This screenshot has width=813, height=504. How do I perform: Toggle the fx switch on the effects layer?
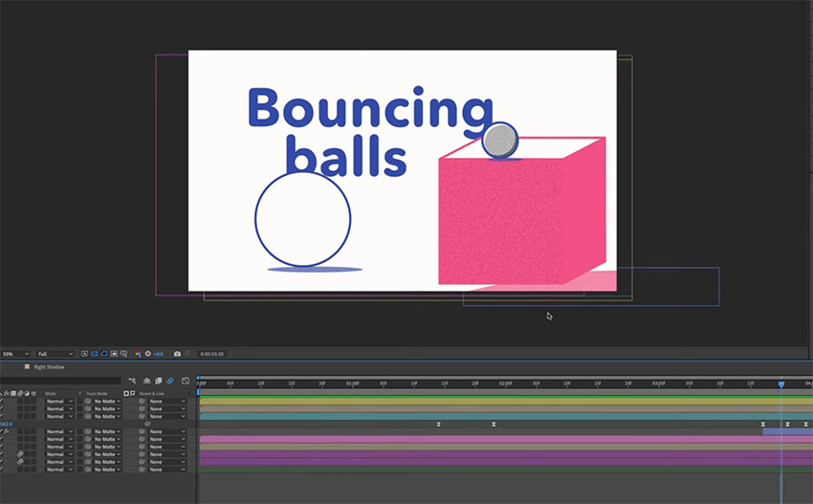pyautogui.click(x=7, y=431)
